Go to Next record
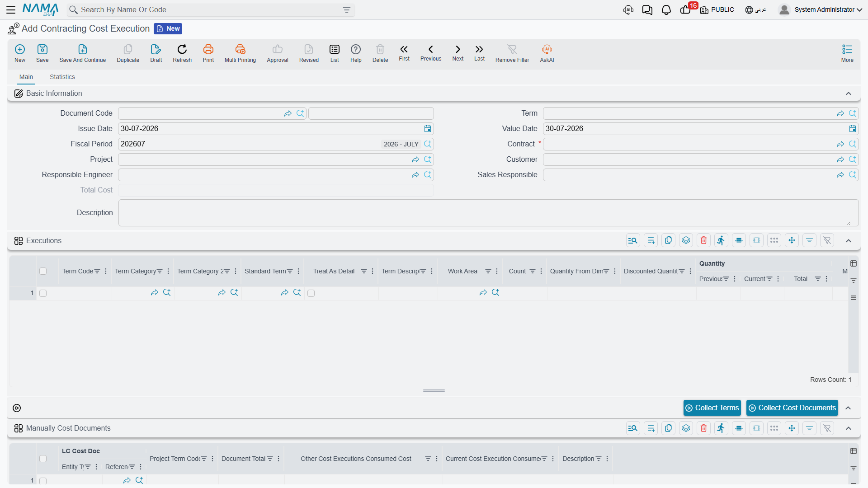Viewport: 868px width, 488px height. click(x=458, y=53)
